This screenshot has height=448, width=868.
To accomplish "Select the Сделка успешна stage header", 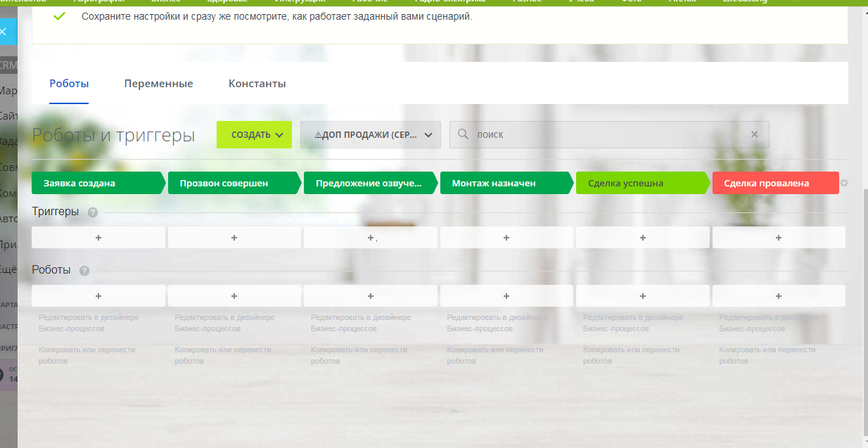I will click(x=642, y=183).
